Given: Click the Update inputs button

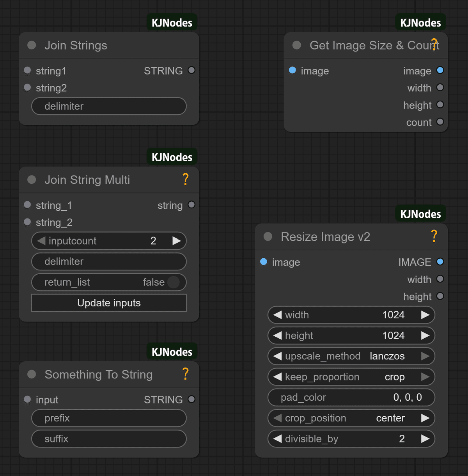Looking at the screenshot, I should tap(109, 303).
